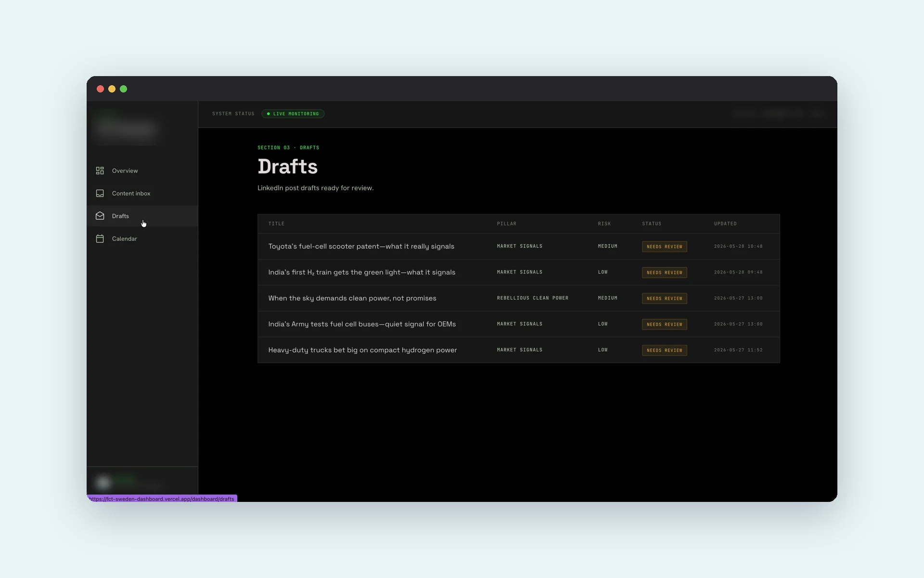Click Market Signals pillar in Toyota row

coord(519,246)
